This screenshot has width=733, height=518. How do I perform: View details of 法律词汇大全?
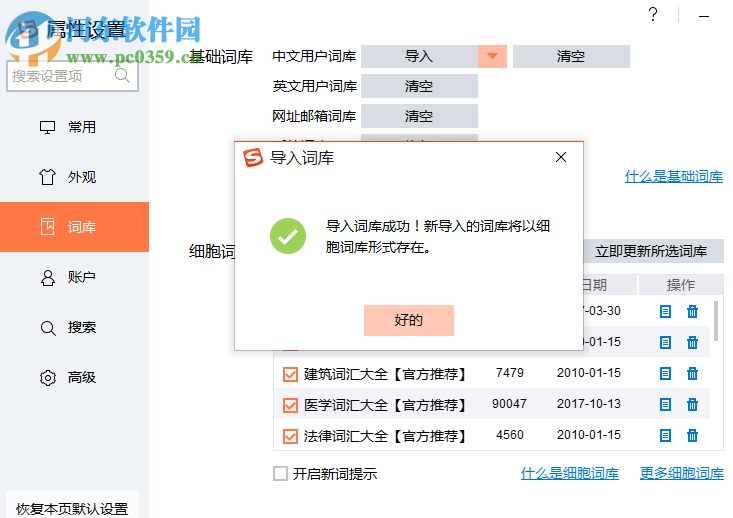click(665, 436)
